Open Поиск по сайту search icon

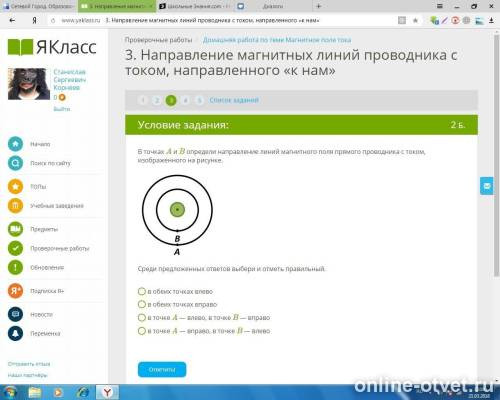pyautogui.click(x=15, y=163)
